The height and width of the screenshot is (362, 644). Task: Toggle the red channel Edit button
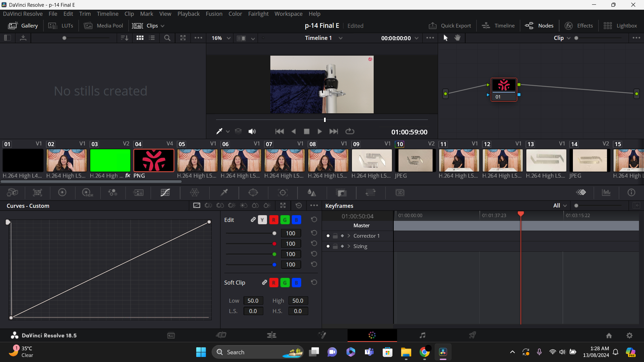[x=274, y=220]
